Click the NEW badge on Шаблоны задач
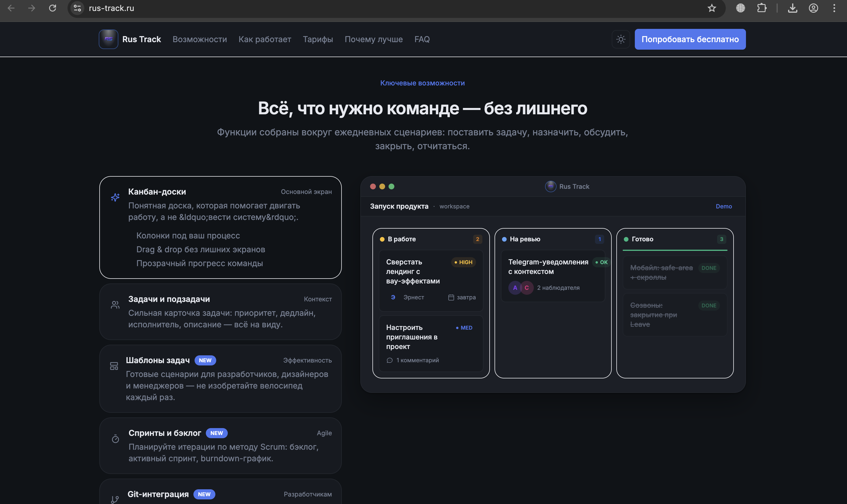 pyautogui.click(x=205, y=360)
